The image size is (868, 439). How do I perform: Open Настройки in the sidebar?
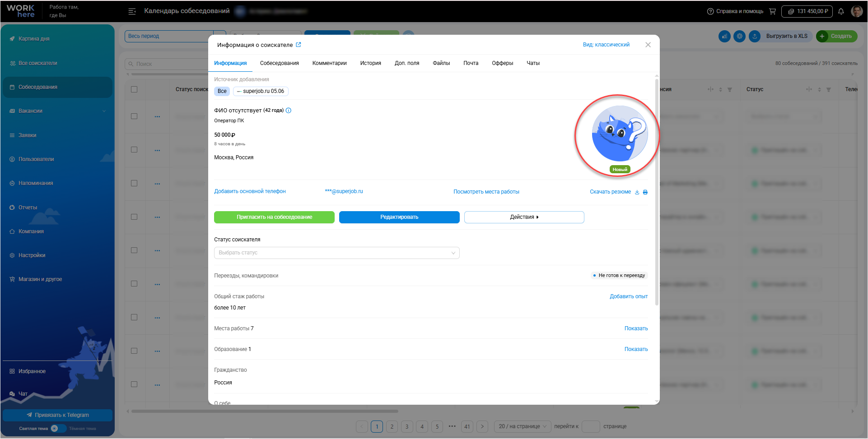pos(32,255)
